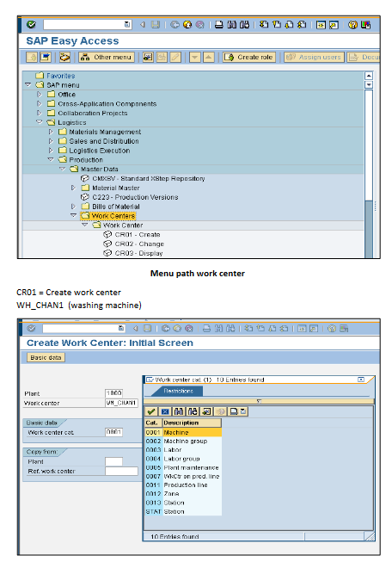The height and width of the screenshot is (568, 392).
Task: Expand Cross-Application Components folder
Action: pos(40,103)
